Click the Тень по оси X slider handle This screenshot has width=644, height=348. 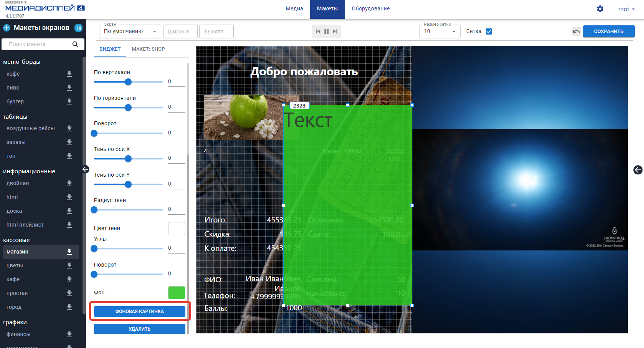(128, 159)
